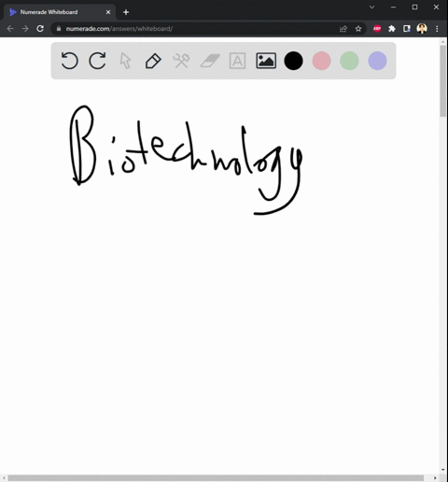The image size is (448, 482).
Task: Choose the pink pen color
Action: (x=321, y=61)
